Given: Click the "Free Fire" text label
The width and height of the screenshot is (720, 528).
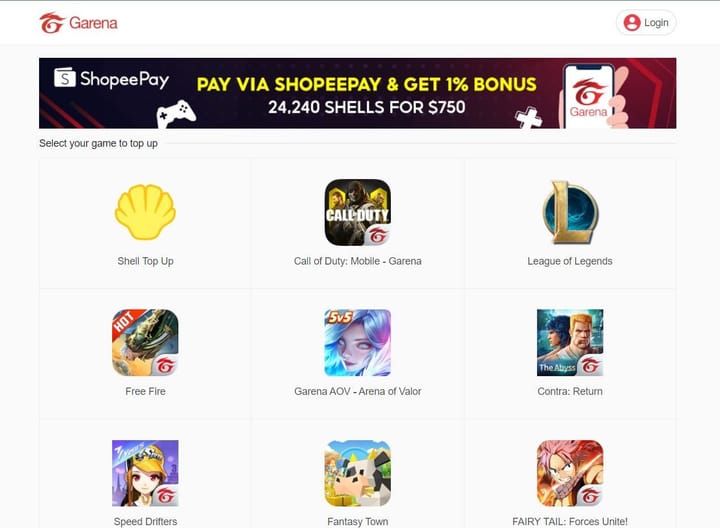Looking at the screenshot, I should [x=145, y=392].
